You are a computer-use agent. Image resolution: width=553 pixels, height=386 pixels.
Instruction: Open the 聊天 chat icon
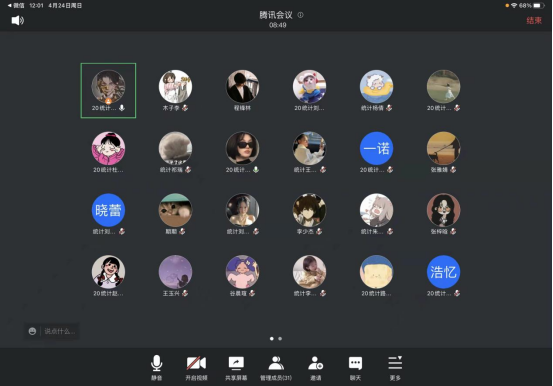(355, 367)
